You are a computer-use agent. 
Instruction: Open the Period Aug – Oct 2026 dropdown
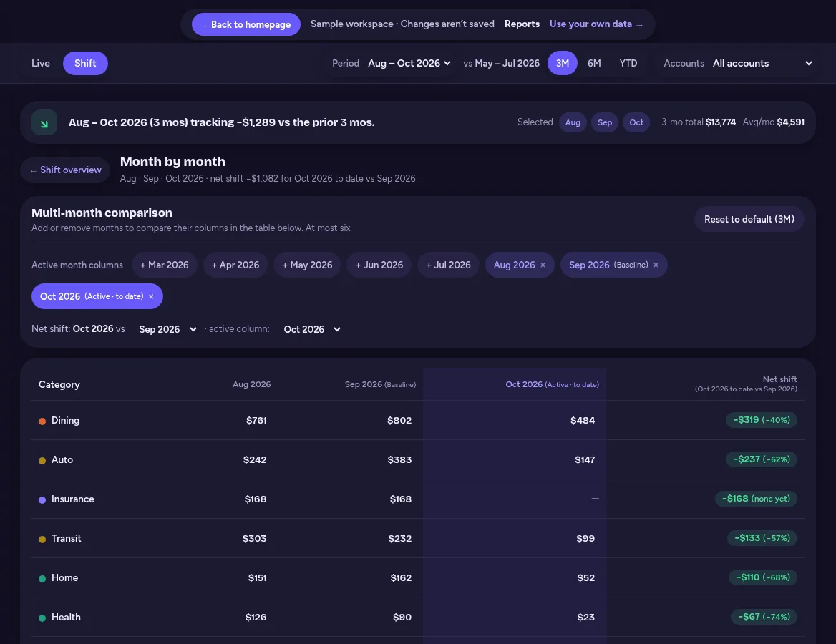click(409, 64)
